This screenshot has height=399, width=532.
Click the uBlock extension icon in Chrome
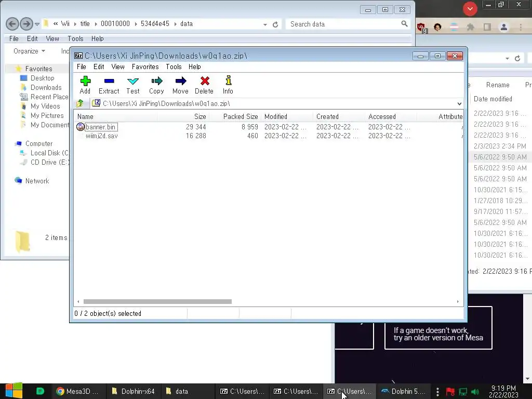click(421, 28)
